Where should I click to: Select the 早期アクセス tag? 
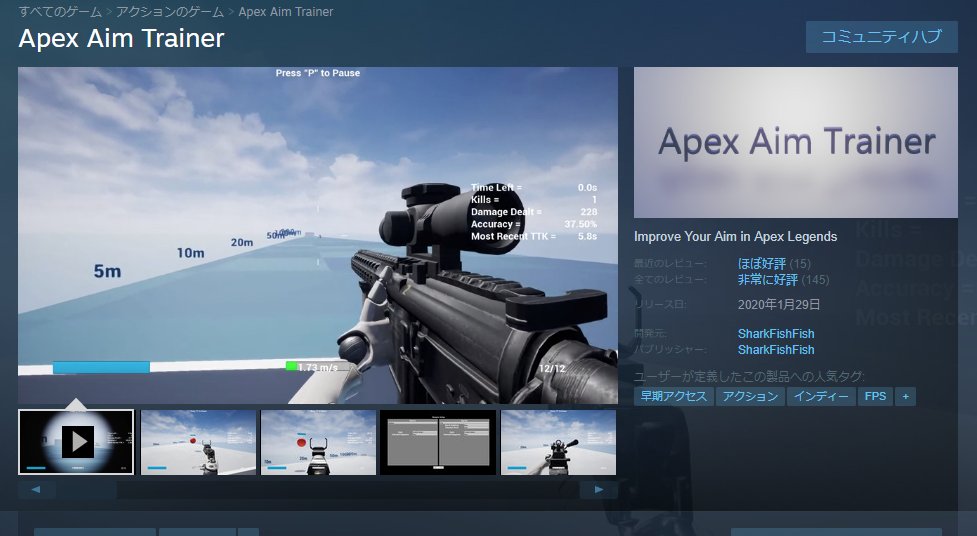(674, 396)
